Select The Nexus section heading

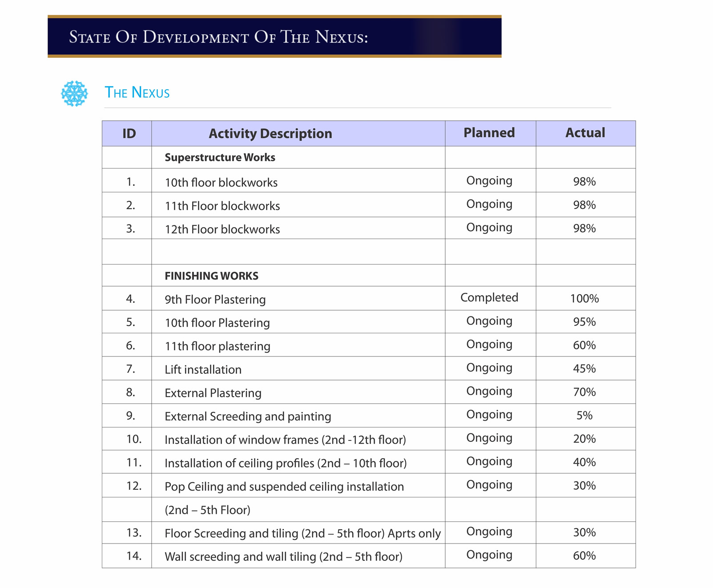137,92
